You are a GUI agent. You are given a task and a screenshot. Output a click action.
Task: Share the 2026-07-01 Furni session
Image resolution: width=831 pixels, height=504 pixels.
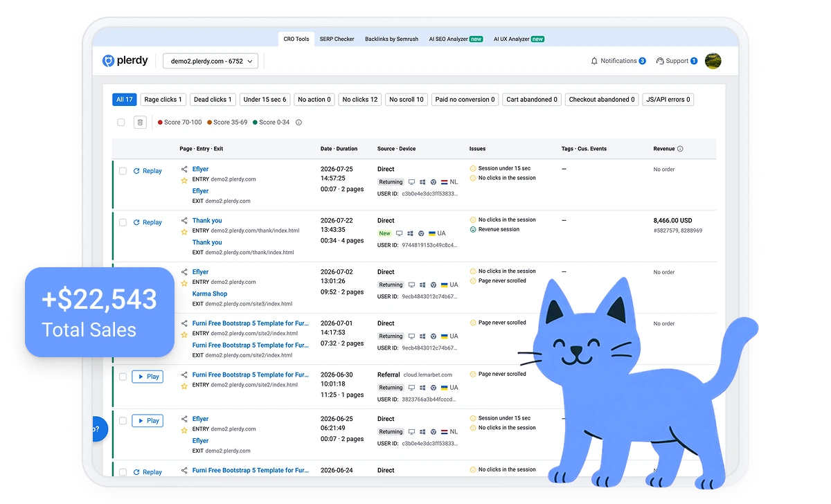click(x=184, y=323)
